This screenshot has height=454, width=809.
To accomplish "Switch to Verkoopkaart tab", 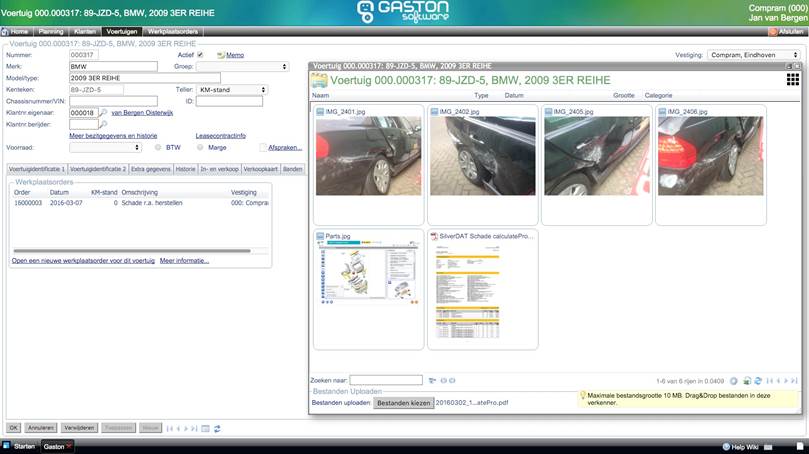I will point(261,169).
